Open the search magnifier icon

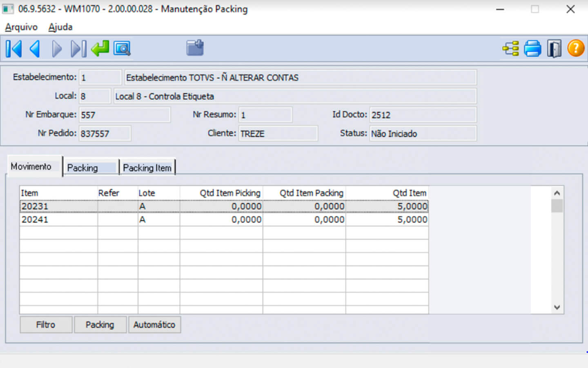122,49
